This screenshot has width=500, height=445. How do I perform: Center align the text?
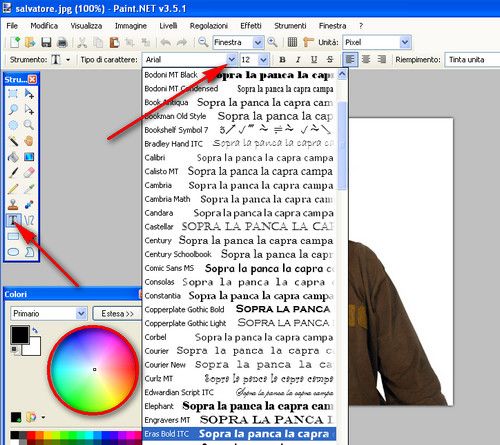366,60
